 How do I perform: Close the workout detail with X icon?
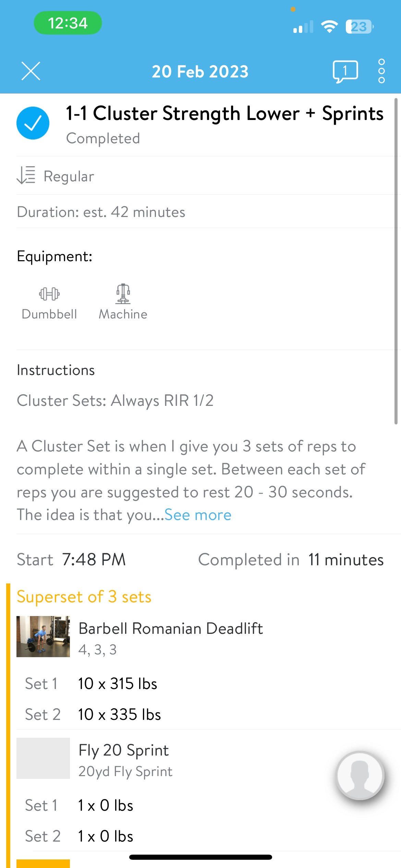coord(31,71)
